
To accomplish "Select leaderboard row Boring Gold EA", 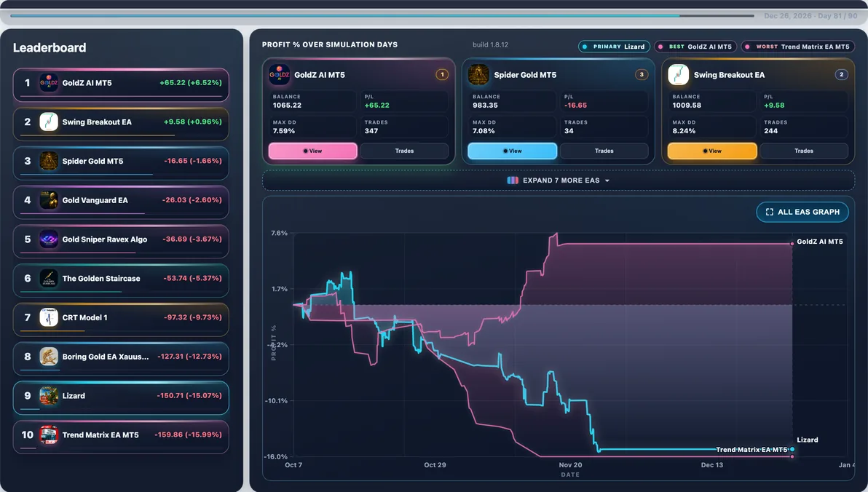I will (121, 358).
